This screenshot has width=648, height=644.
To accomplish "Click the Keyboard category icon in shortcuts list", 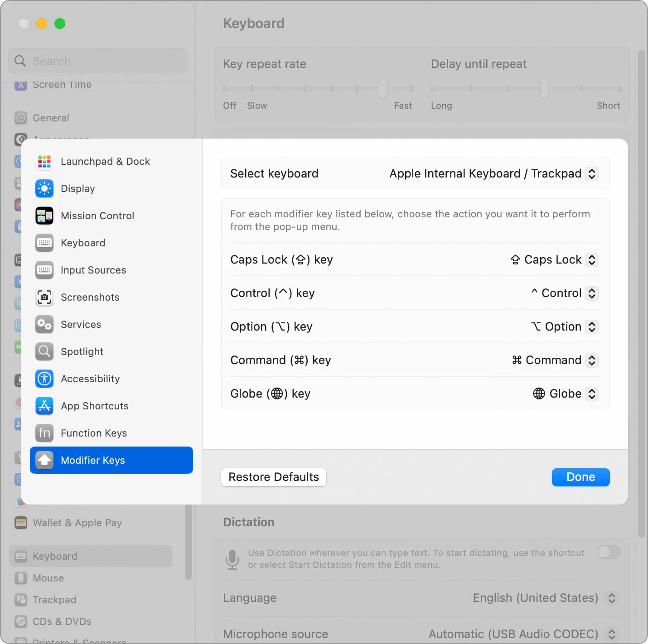I will (44, 243).
